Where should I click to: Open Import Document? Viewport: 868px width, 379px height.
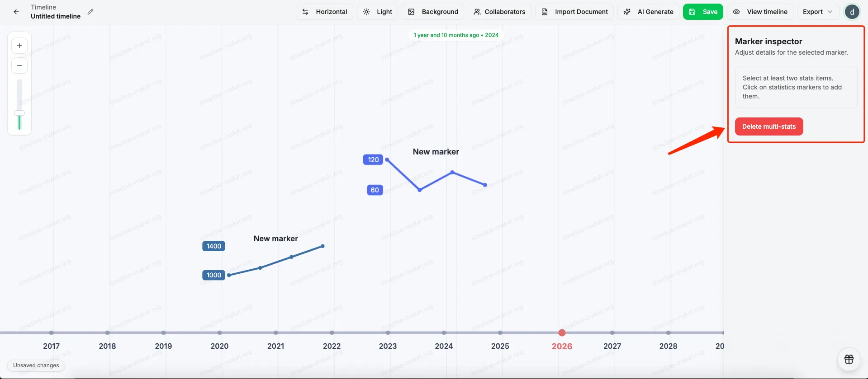574,12
